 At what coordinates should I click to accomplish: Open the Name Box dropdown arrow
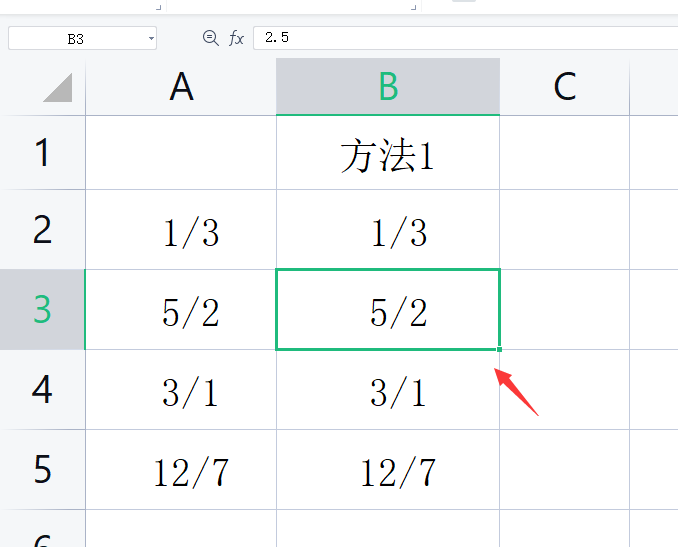coord(151,38)
